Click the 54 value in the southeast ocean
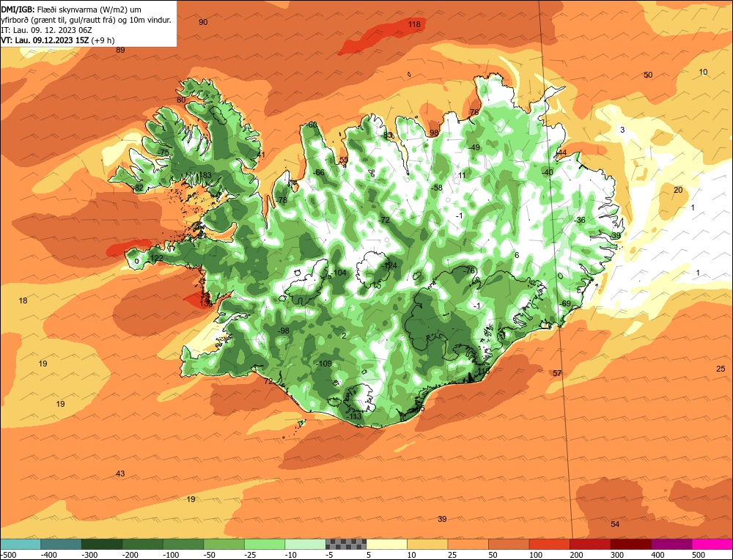 [x=615, y=524]
